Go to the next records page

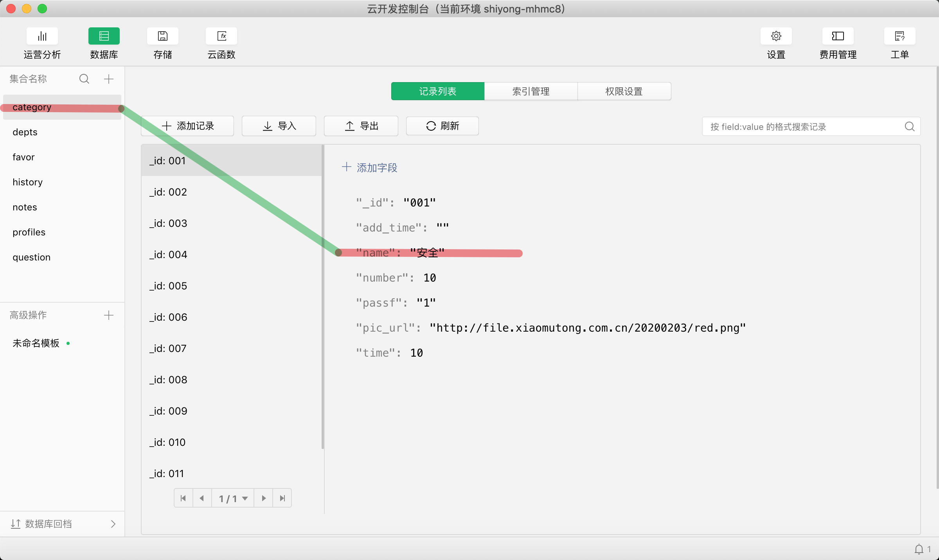[x=264, y=498]
